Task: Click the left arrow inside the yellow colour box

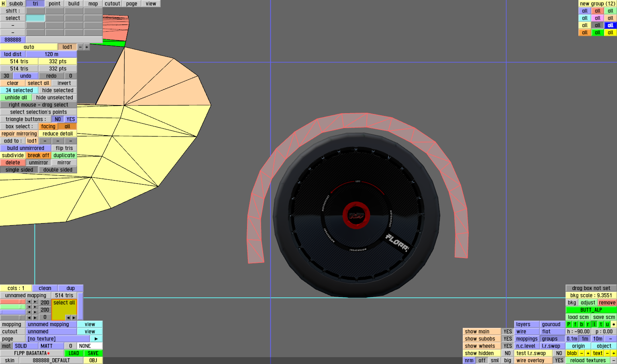Action: (x=67, y=317)
